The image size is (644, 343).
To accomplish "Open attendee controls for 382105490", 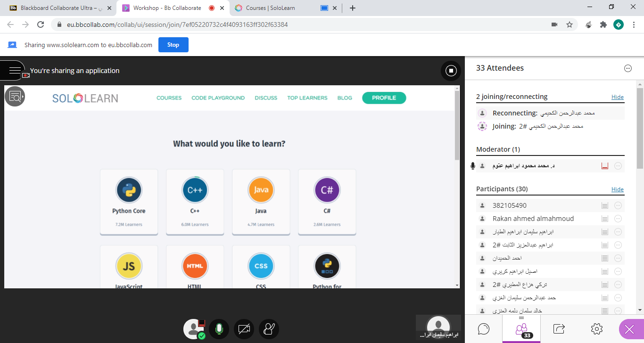I will point(618,205).
